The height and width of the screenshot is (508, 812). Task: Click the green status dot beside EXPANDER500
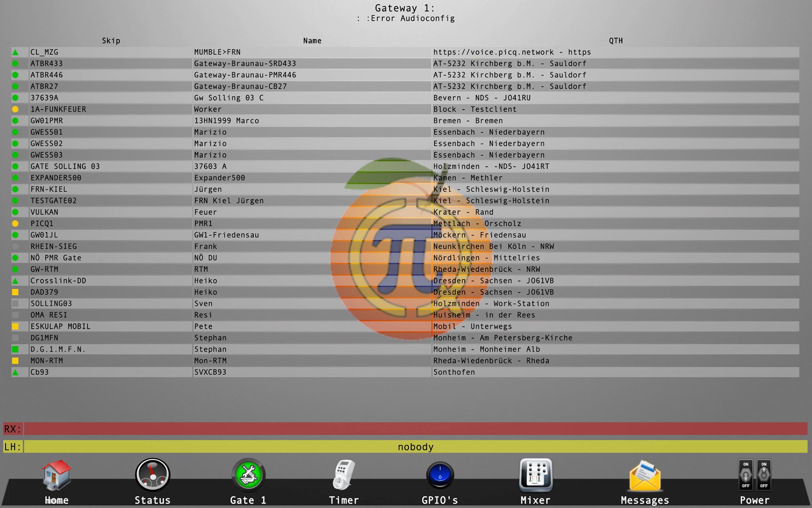click(x=15, y=178)
